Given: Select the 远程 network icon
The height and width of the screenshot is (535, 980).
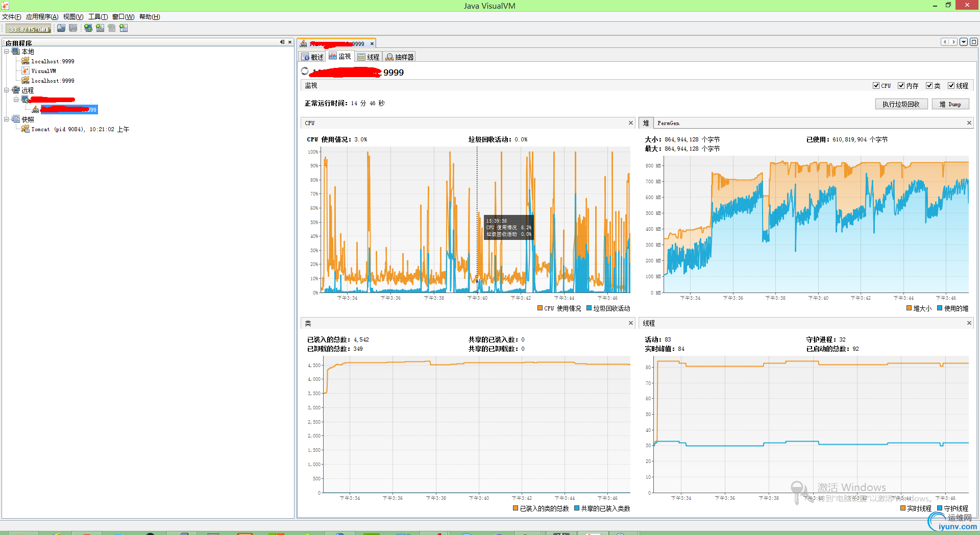Looking at the screenshot, I should click(x=16, y=90).
